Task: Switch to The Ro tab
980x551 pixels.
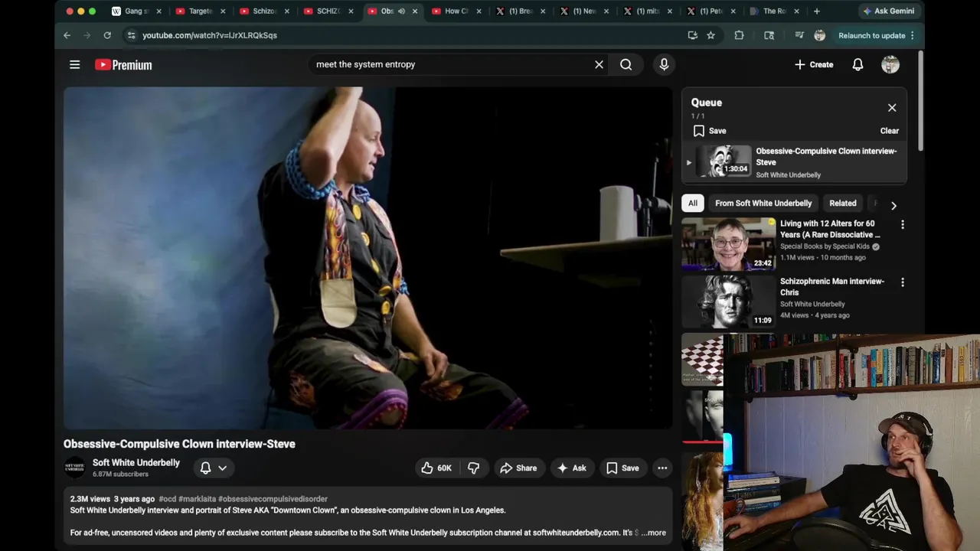Action: (x=774, y=11)
